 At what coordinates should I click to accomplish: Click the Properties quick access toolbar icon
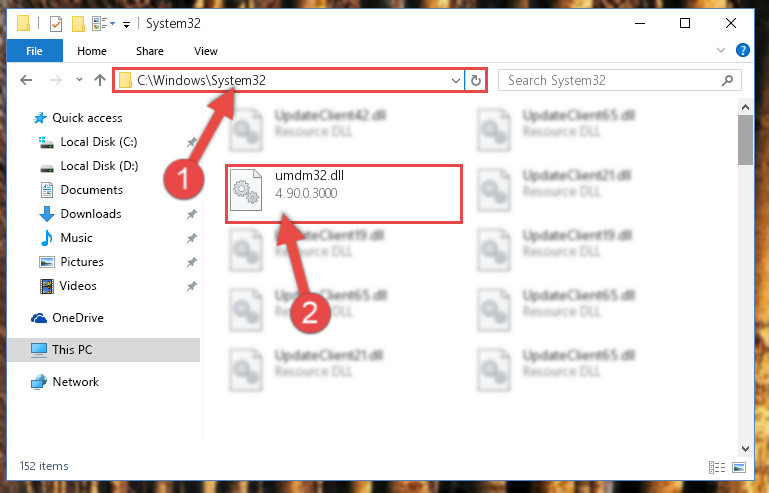click(56, 24)
